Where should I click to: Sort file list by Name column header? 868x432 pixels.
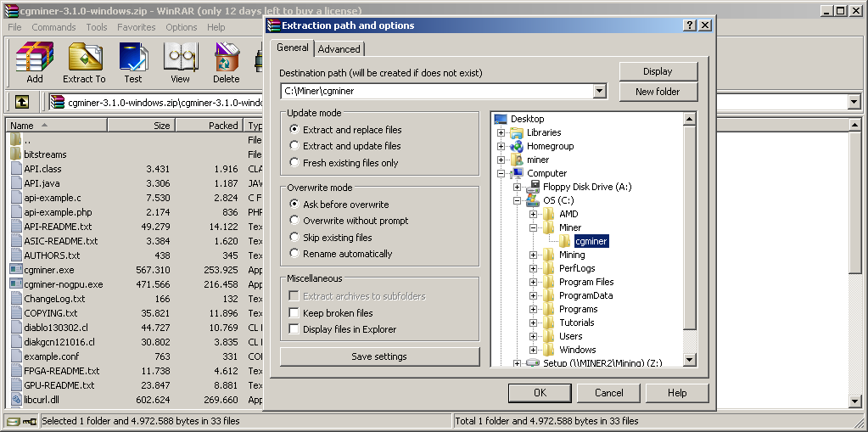pyautogui.click(x=57, y=126)
